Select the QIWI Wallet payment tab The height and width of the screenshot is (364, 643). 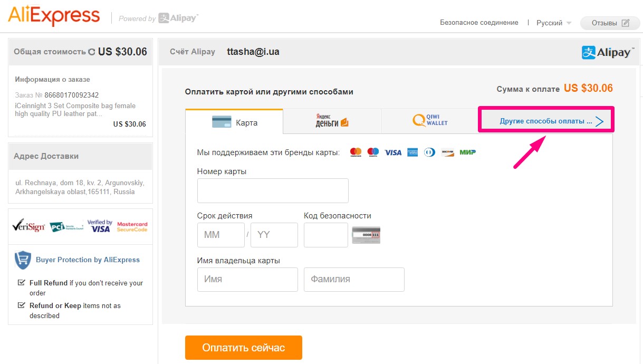(x=429, y=122)
